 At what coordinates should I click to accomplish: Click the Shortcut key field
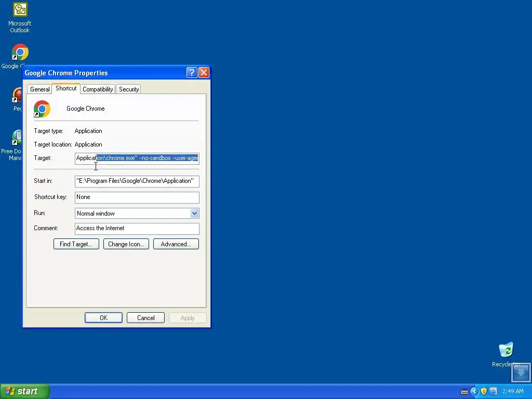137,197
